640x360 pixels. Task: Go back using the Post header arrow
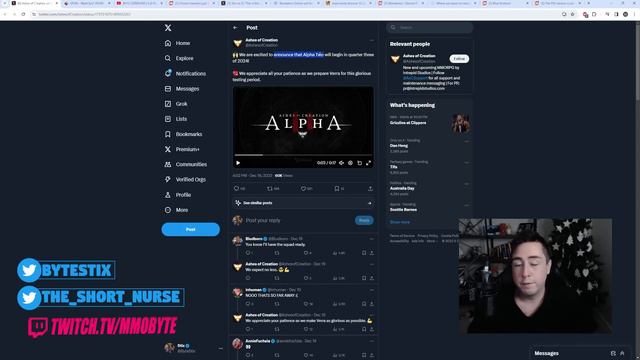click(x=235, y=28)
